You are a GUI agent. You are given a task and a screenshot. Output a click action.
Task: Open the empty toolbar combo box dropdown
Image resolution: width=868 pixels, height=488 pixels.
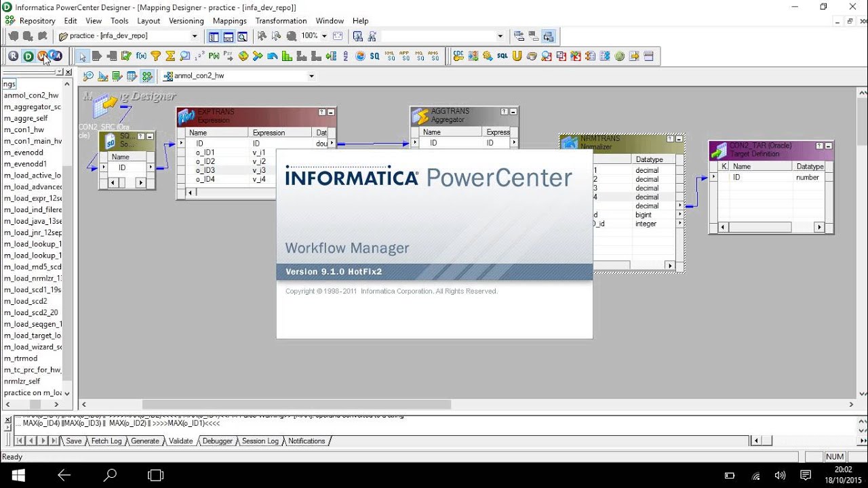pyautogui.click(x=500, y=36)
